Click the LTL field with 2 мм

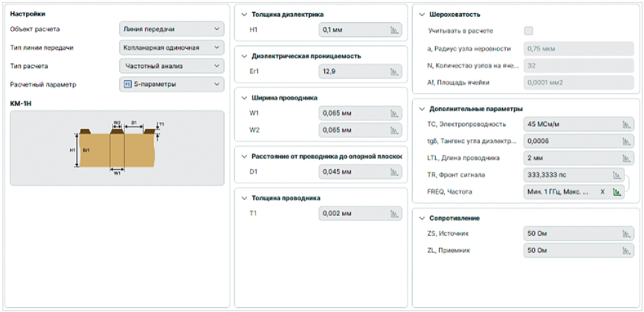[578, 158]
